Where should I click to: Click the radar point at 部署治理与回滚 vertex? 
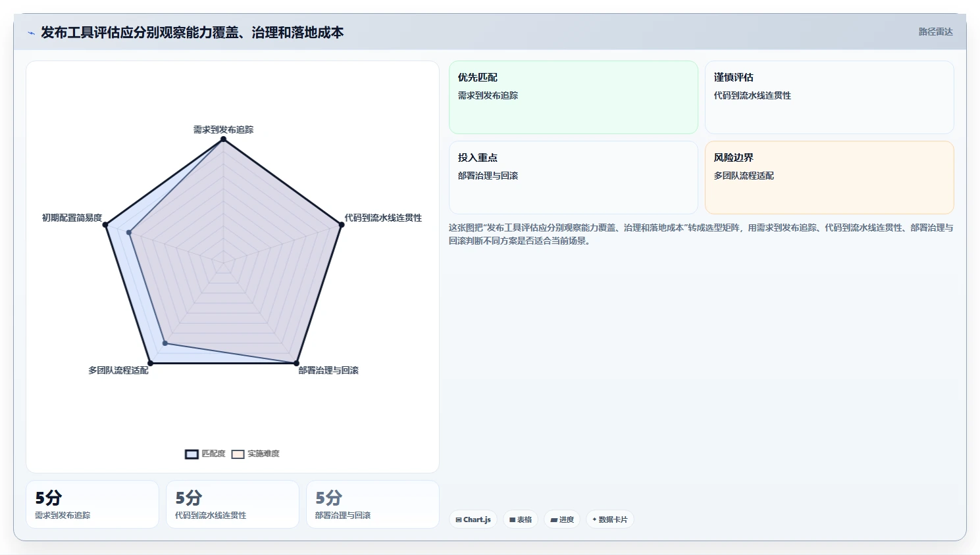[x=296, y=363]
